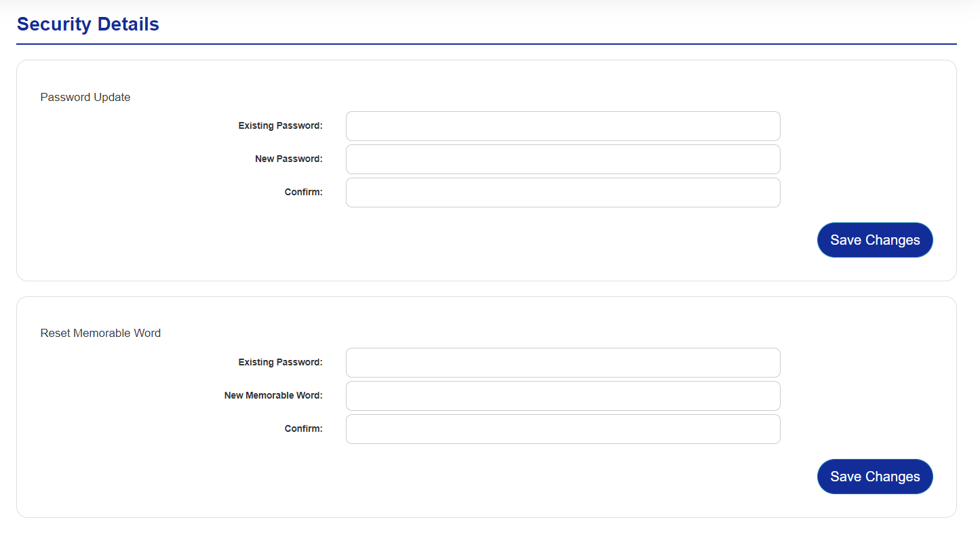Screen dimensions: 980x543
Task: Click the Existing Password field under Password Update
Action: coord(563,126)
